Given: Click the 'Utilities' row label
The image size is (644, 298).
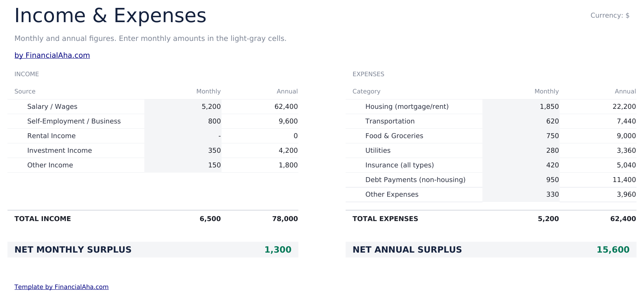Looking at the screenshot, I should 378,151.
